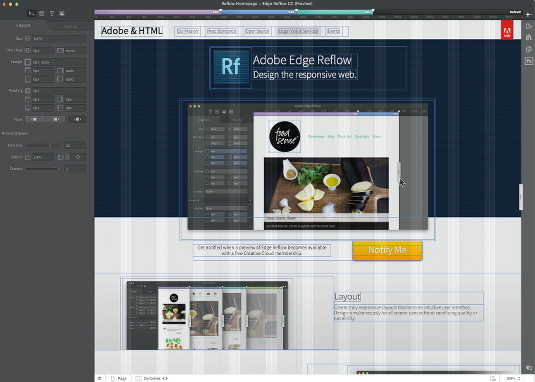Image resolution: width=535 pixels, height=382 pixels.
Task: Click the left margin icon
Action: [x=60, y=79]
